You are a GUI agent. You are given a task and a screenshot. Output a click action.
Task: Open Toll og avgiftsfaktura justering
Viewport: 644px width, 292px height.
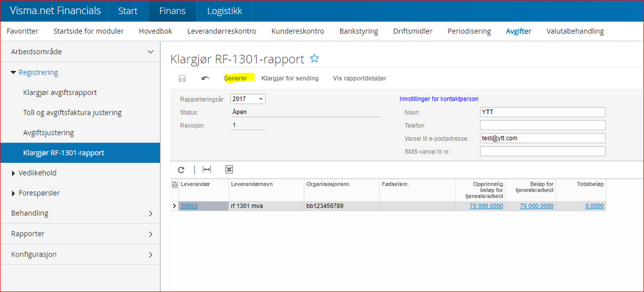72,112
